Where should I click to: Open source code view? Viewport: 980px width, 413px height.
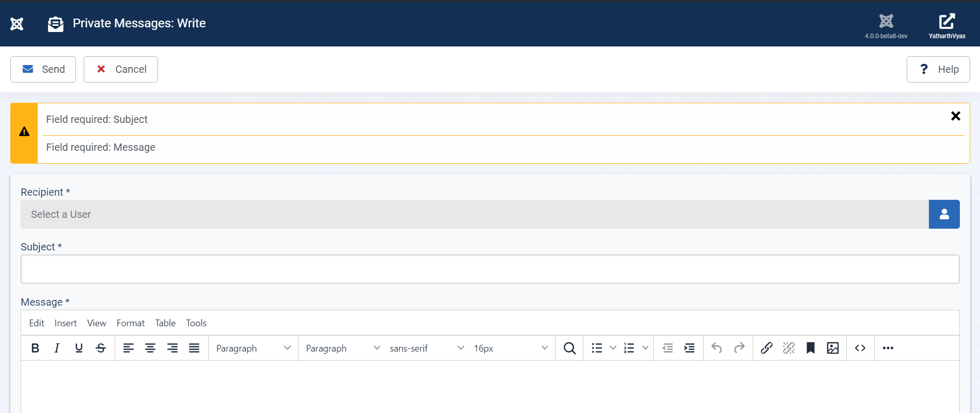[860, 348]
